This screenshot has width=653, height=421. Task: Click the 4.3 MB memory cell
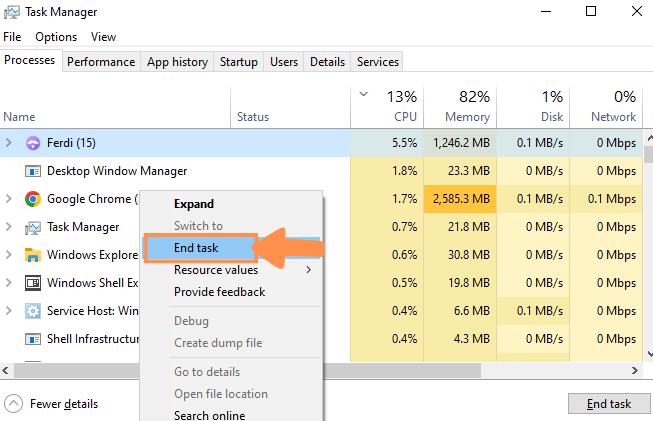point(460,339)
